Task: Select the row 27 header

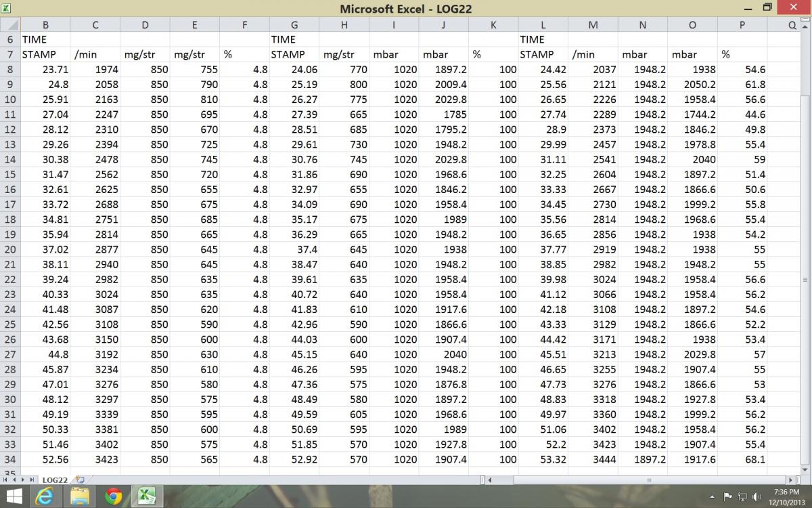Action: [x=10, y=354]
